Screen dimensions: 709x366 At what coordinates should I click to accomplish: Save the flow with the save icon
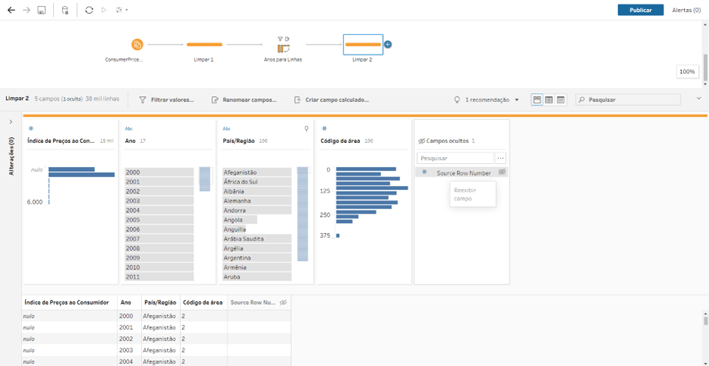[x=41, y=10]
